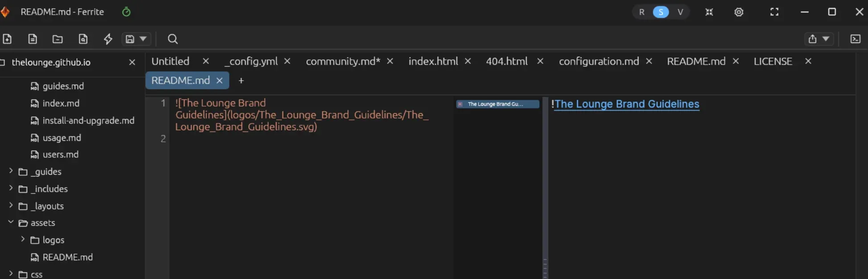This screenshot has width=868, height=279.
Task: Switch to the community.md* tab
Action: [343, 61]
